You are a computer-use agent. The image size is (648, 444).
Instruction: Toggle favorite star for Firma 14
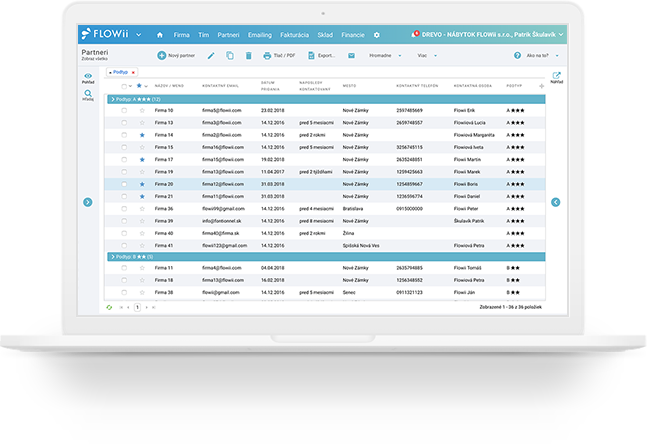142,135
